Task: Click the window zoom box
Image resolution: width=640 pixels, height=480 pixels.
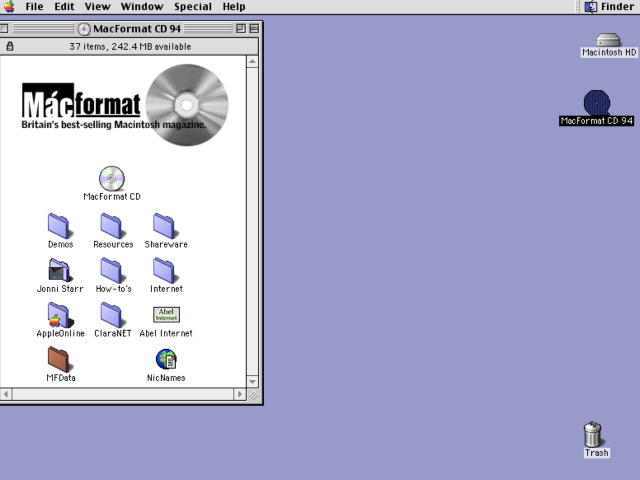Action: pos(241,28)
